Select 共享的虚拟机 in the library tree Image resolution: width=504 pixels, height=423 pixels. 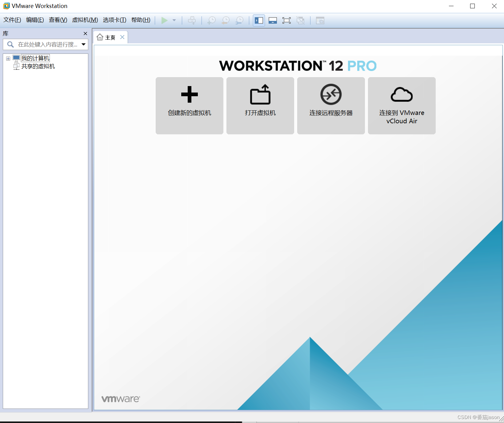point(38,66)
